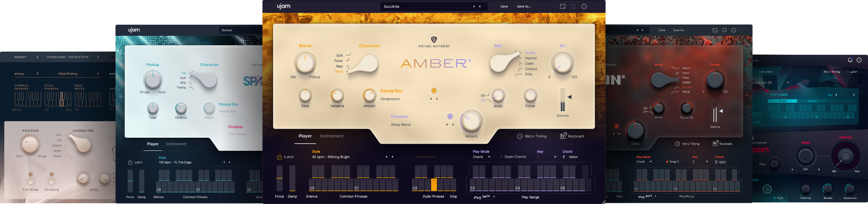Switch to Player tab in Sunset preset window
Image resolution: width=868 pixels, height=204 pixels.
tap(153, 144)
